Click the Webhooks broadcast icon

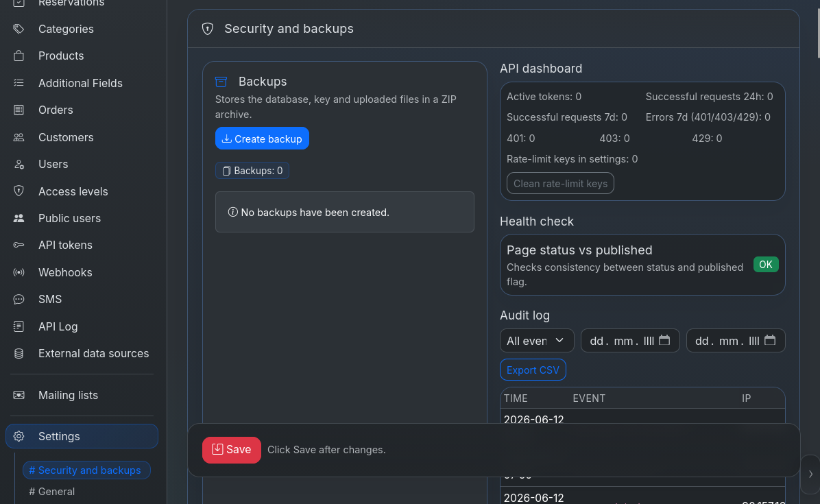[x=19, y=272]
